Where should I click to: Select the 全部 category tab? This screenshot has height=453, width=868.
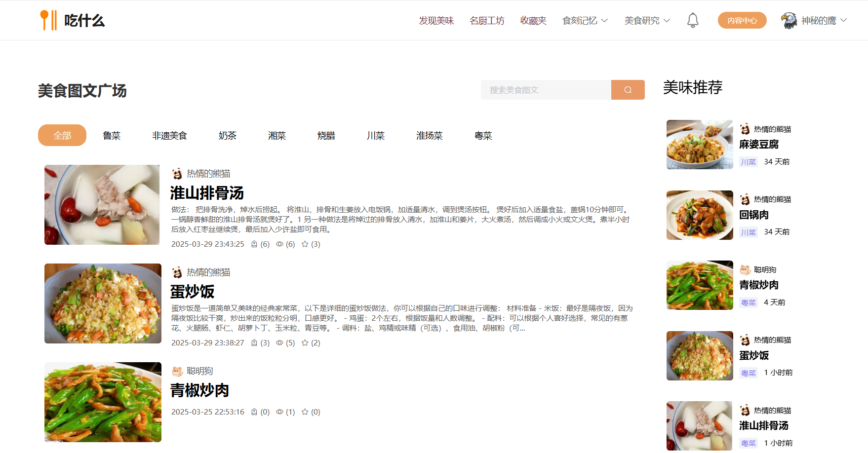(x=62, y=135)
